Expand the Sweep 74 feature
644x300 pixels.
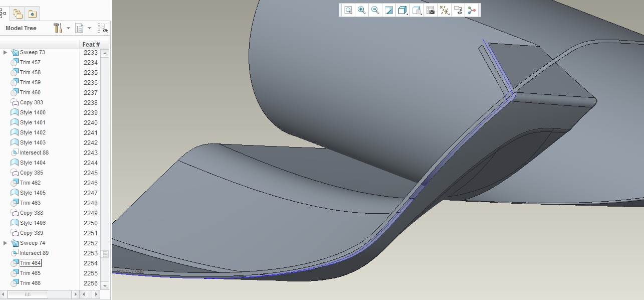(x=5, y=243)
